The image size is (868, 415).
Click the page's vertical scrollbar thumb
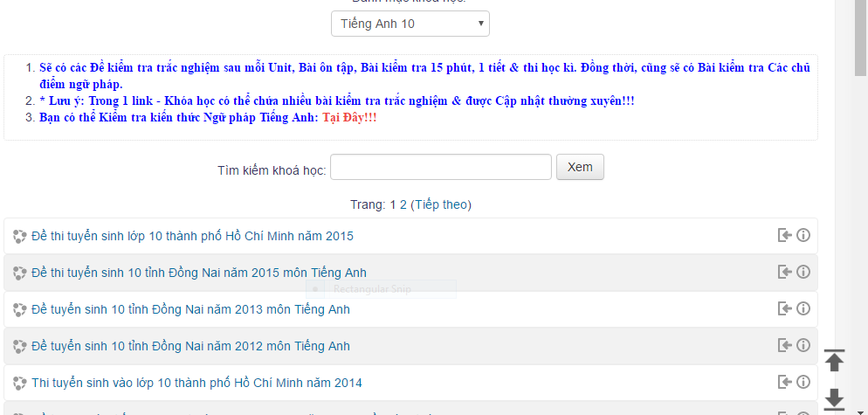[861, 38]
